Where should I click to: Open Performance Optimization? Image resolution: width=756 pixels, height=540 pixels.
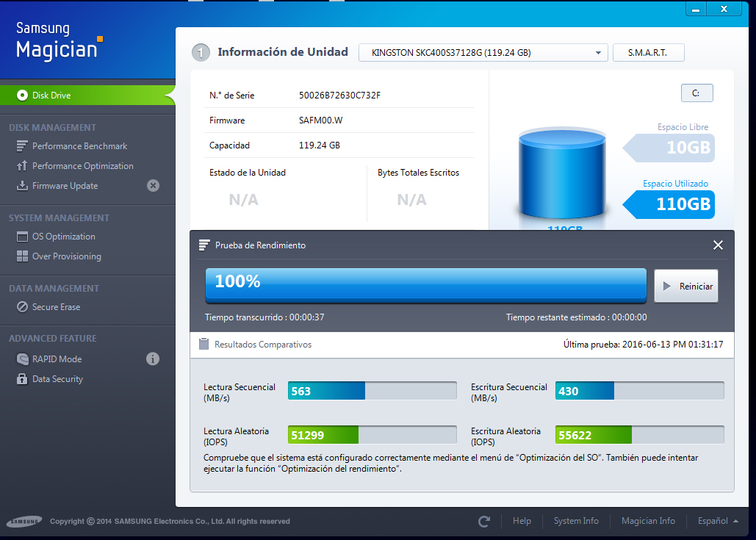[x=82, y=166]
